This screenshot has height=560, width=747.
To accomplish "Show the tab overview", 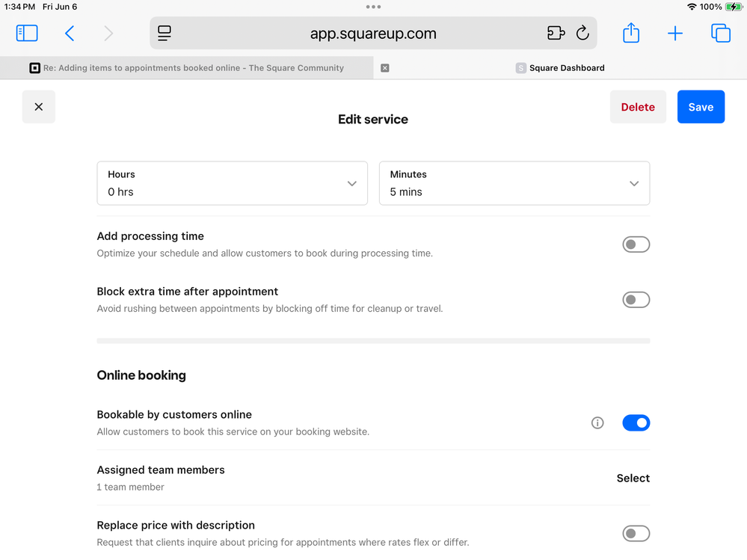I will pyautogui.click(x=721, y=33).
